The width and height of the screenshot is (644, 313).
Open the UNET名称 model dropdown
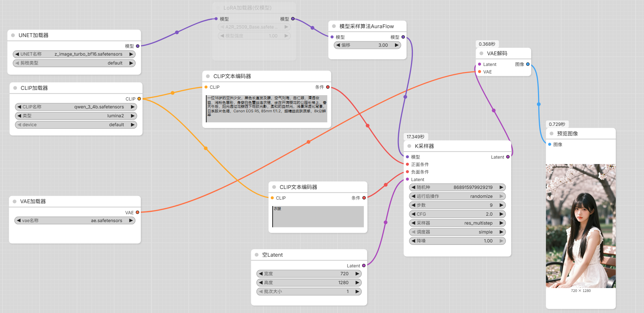(74, 54)
